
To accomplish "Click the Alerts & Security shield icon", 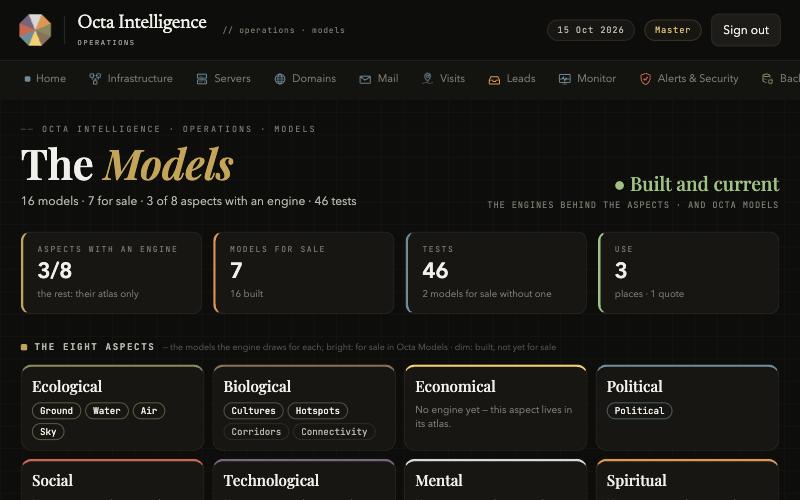I will tap(645, 79).
